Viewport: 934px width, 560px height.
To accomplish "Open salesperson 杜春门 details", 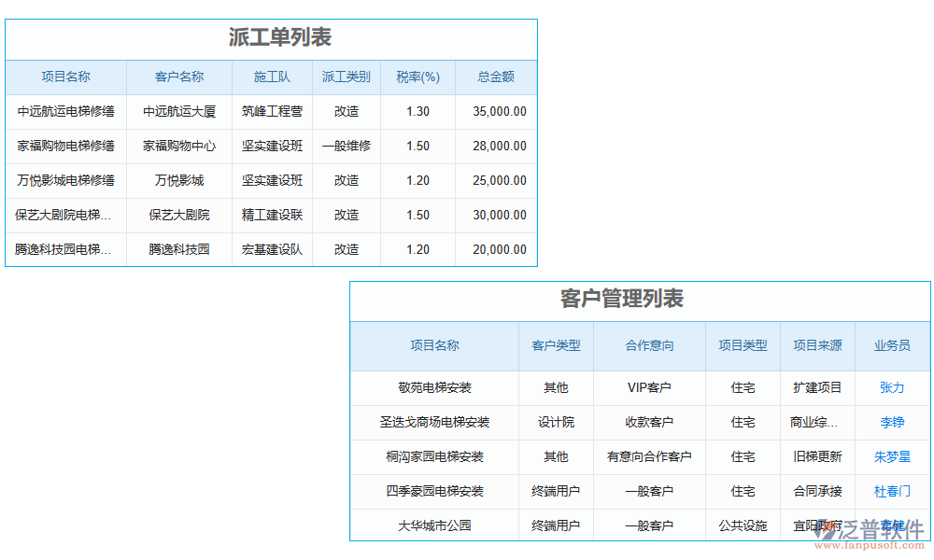I will click(x=891, y=491).
